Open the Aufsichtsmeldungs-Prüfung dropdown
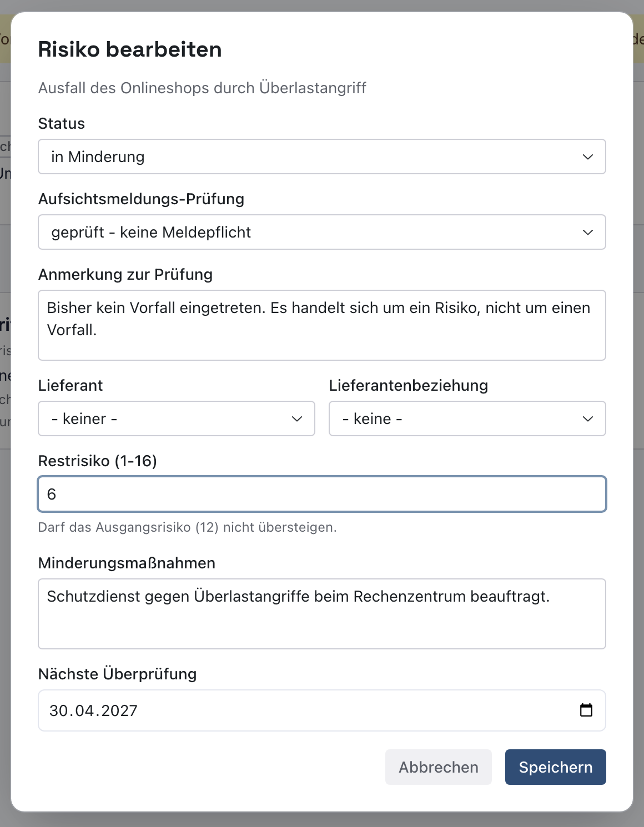The height and width of the screenshot is (827, 644). pyautogui.click(x=322, y=232)
